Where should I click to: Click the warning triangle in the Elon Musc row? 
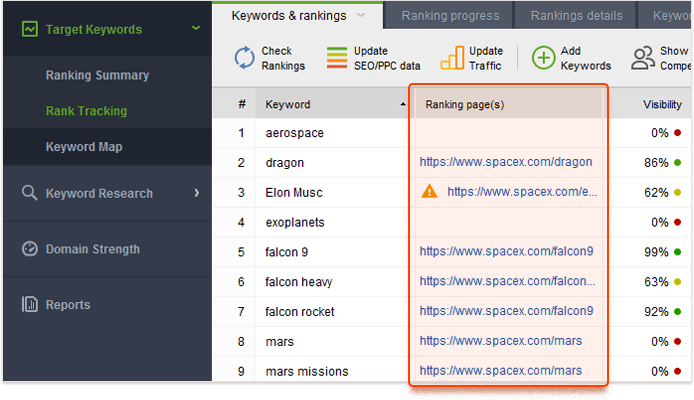[x=429, y=192]
